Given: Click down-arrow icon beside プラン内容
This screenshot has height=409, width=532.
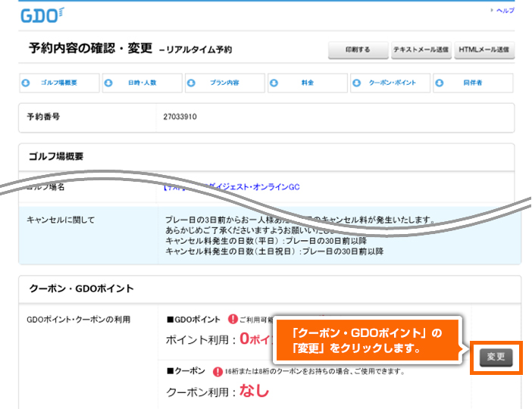Looking at the screenshot, I should coord(192,83).
